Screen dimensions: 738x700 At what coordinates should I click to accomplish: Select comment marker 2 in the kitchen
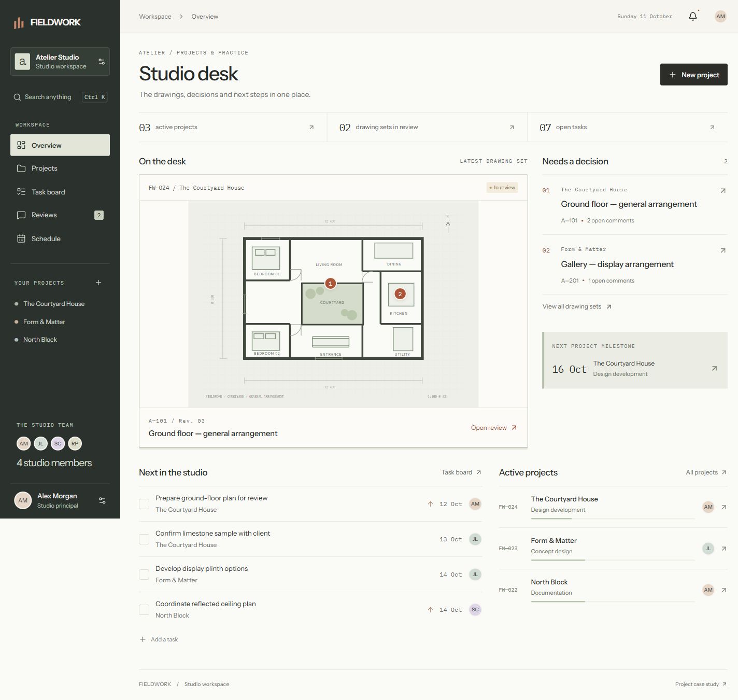pos(400,294)
